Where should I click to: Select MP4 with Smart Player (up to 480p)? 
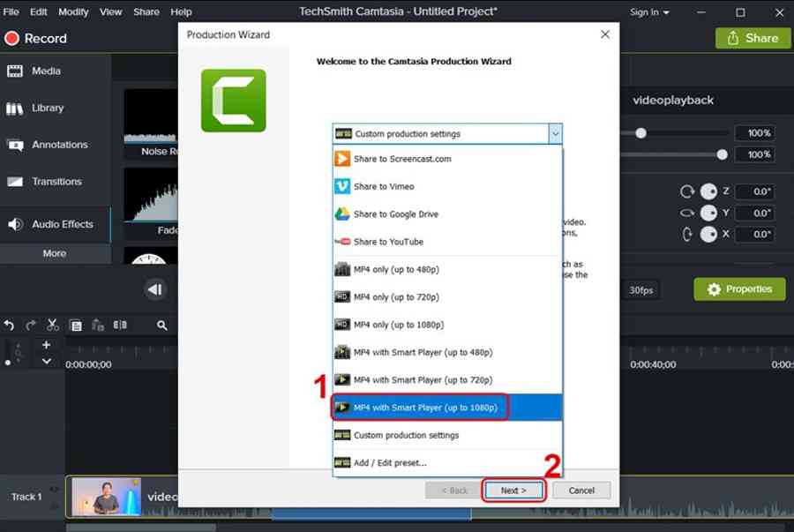click(447, 352)
